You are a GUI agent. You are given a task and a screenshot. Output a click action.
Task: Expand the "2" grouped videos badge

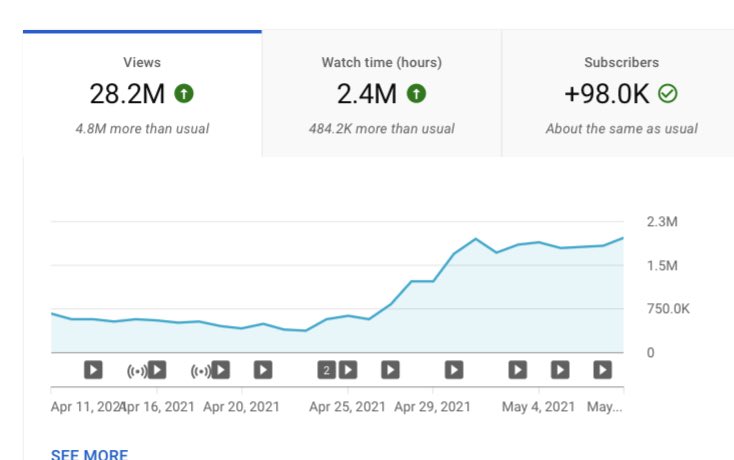click(326, 370)
